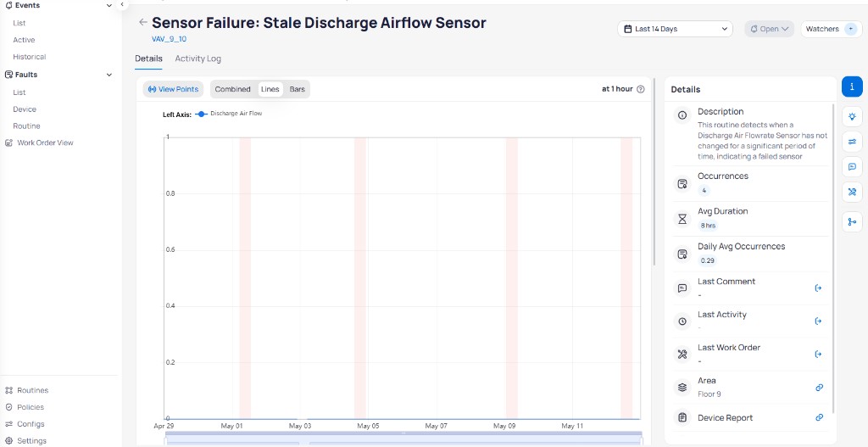Click the help icon next to at 1 hour
868x447 pixels.
(x=641, y=89)
